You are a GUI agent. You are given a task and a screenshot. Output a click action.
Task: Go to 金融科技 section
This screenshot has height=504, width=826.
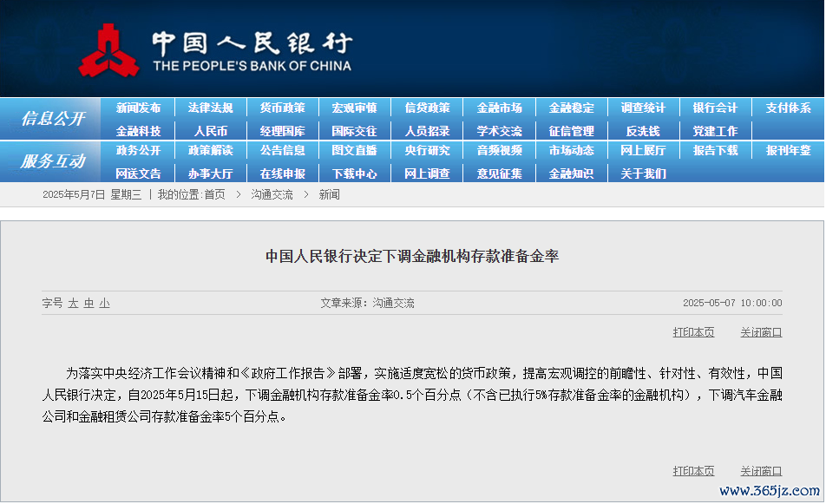(x=138, y=131)
